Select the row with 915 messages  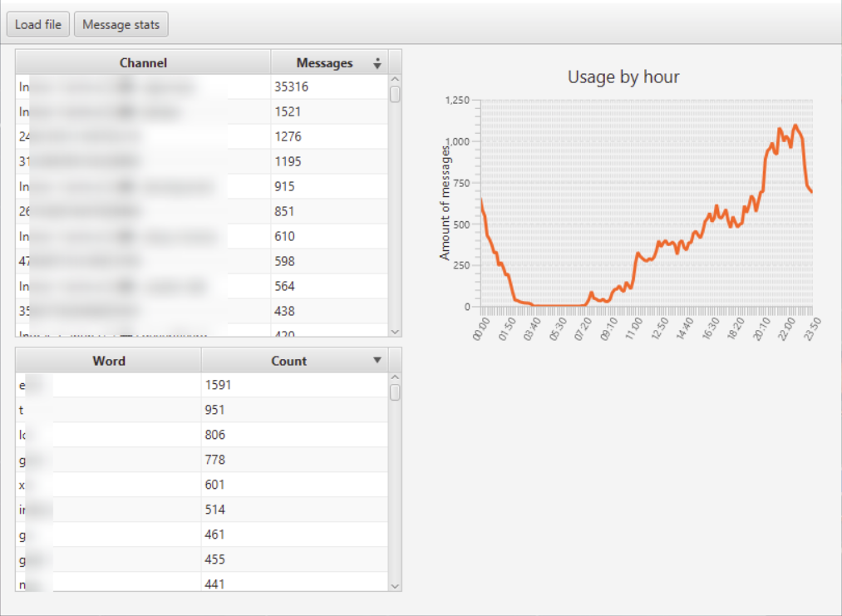point(201,186)
